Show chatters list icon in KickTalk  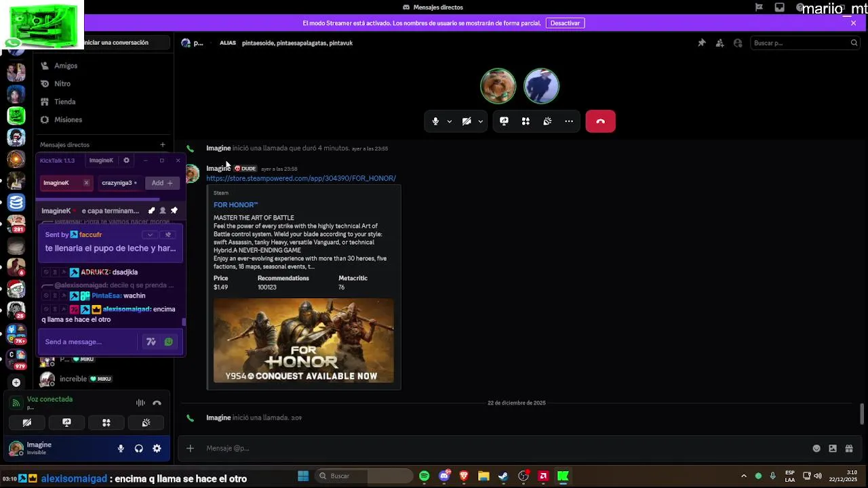pos(163,211)
